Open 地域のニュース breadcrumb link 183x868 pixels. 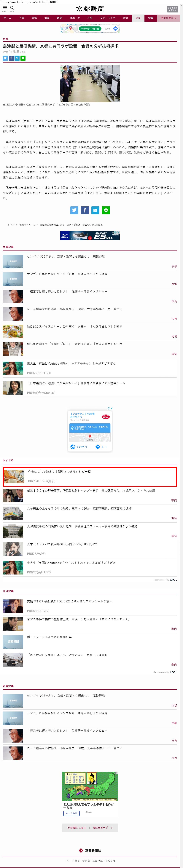point(27,225)
